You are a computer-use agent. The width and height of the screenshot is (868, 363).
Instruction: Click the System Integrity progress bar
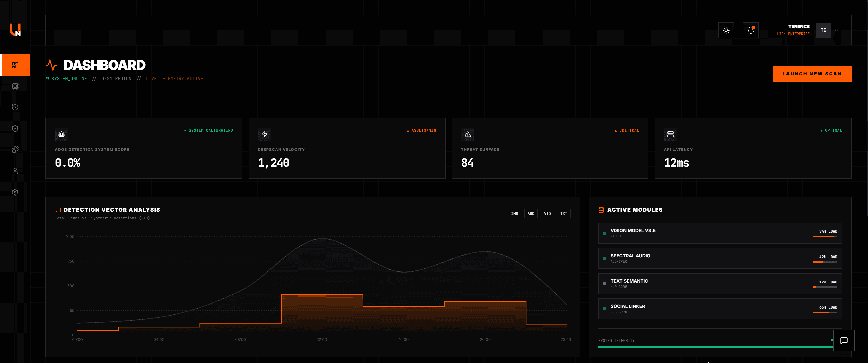(716, 347)
